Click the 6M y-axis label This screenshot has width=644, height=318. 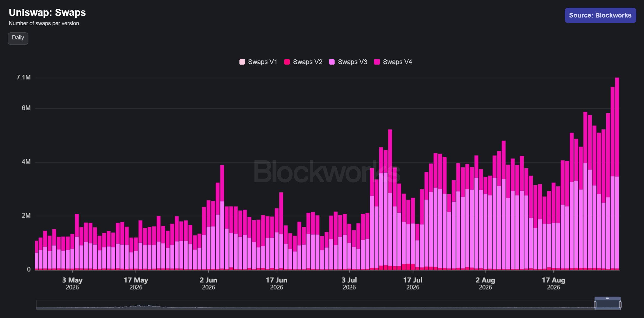[26, 108]
